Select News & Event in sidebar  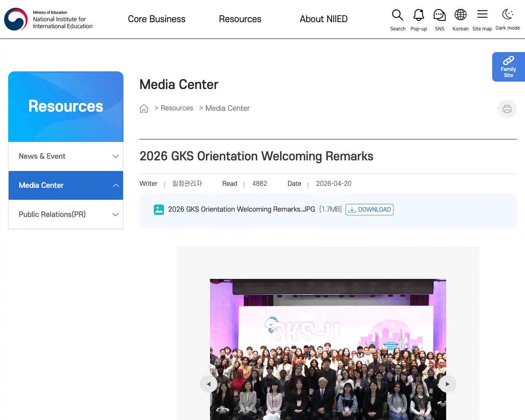[x=66, y=156]
